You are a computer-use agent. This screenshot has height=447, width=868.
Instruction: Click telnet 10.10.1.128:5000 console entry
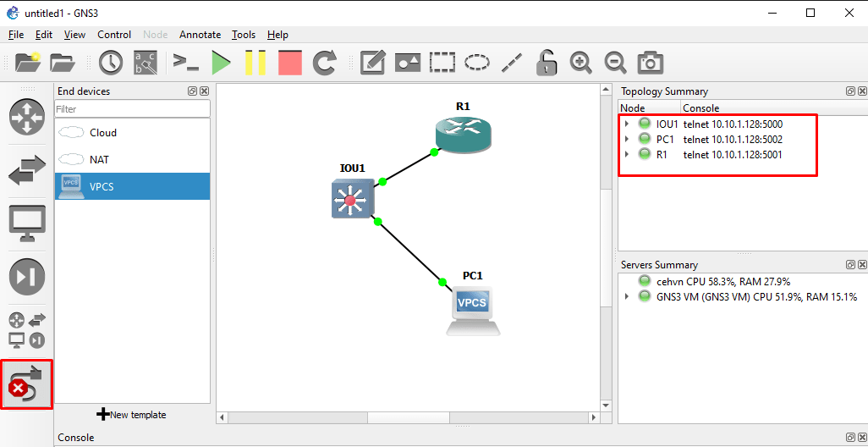click(x=733, y=124)
